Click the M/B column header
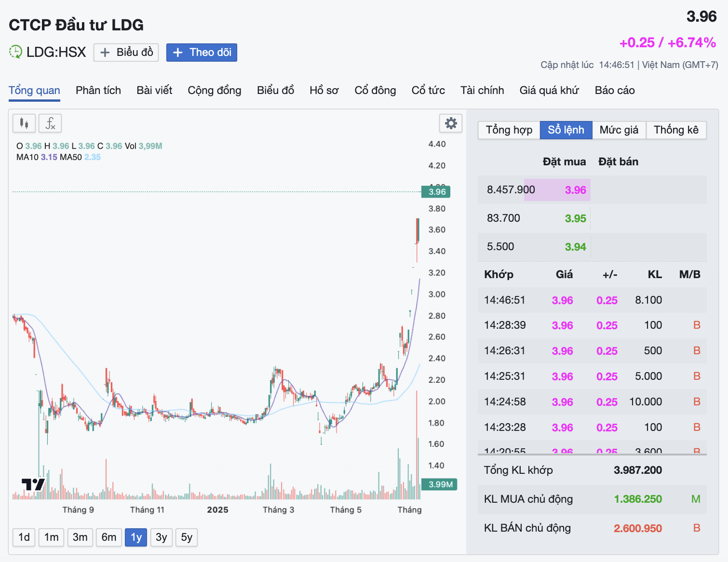Screen dimensions: 728x562 pyautogui.click(x=689, y=275)
